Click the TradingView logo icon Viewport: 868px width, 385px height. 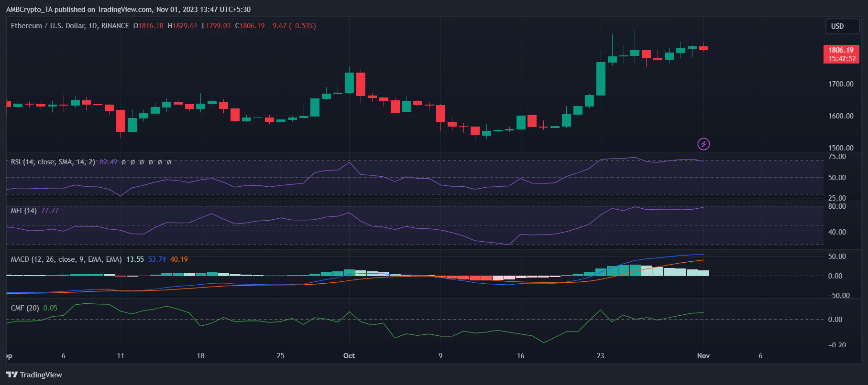coord(12,374)
